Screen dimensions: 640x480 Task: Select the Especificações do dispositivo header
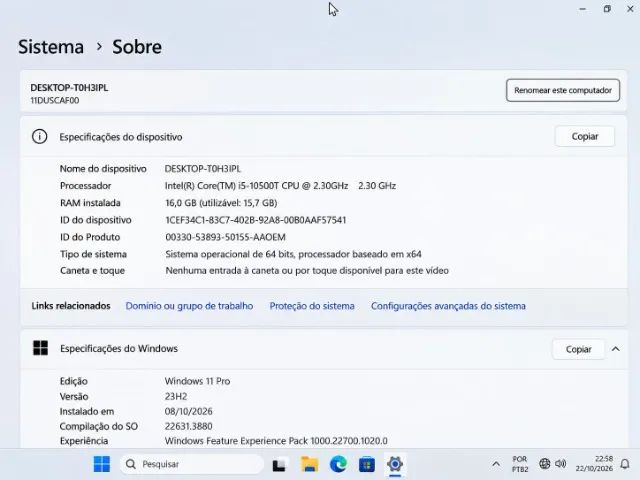[x=121, y=137]
